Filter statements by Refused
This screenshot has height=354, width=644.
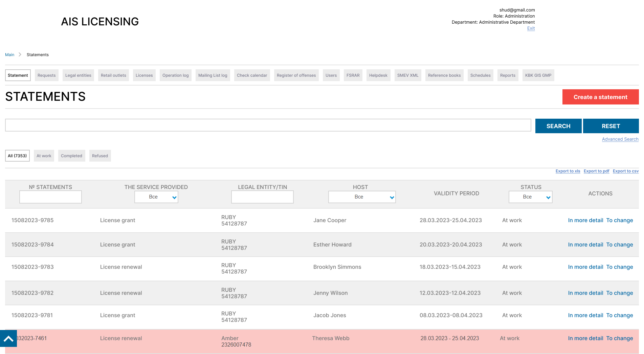pos(100,156)
